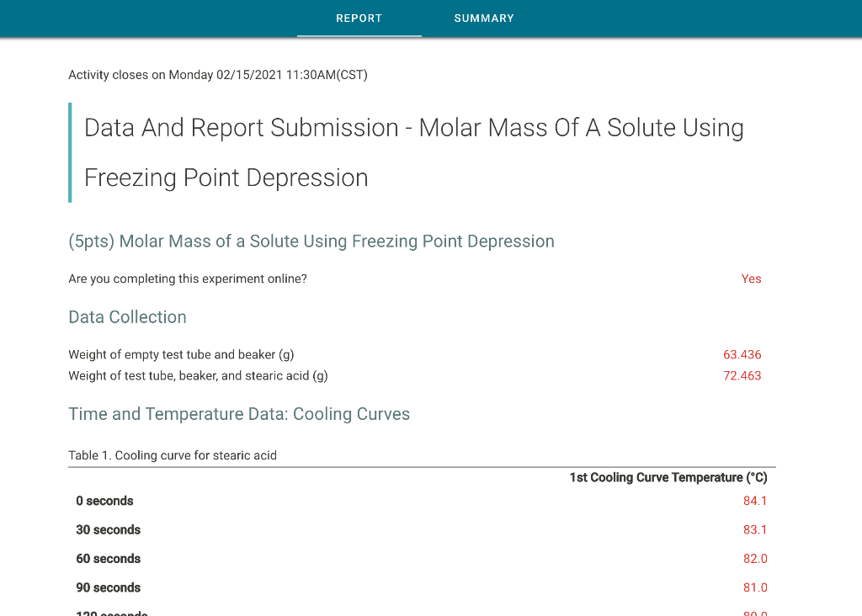862x616 pixels.
Task: Click the Table 1 caption text
Action: click(x=172, y=455)
